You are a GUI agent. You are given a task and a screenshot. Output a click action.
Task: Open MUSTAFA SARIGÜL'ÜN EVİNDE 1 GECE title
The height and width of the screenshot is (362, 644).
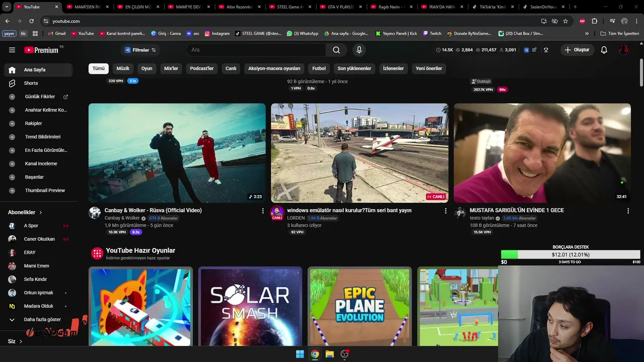pos(517,210)
